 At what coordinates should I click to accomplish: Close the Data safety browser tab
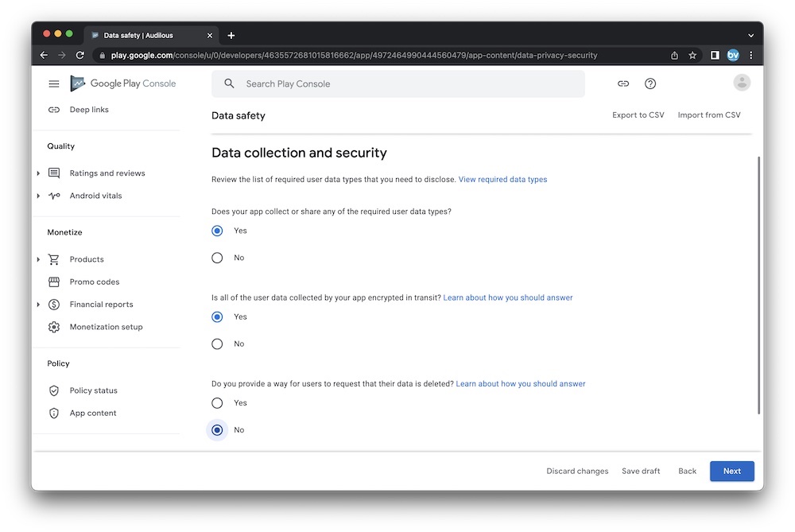pos(210,36)
